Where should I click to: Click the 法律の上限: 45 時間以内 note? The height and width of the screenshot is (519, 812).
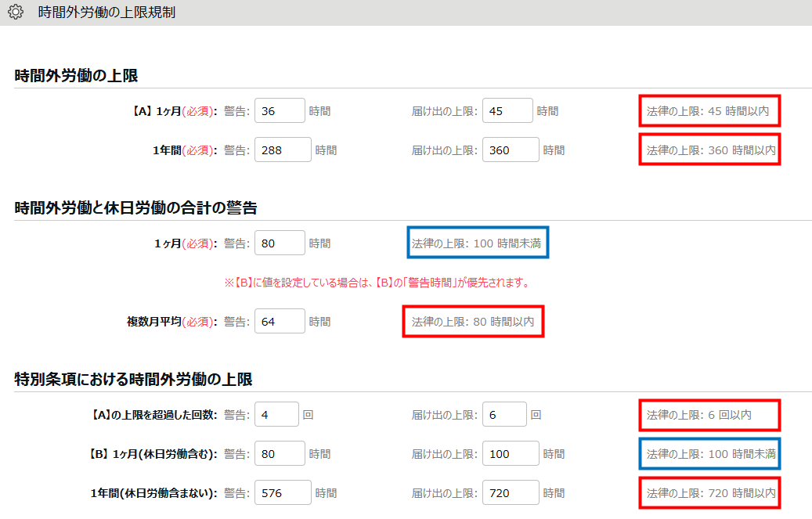click(x=708, y=111)
